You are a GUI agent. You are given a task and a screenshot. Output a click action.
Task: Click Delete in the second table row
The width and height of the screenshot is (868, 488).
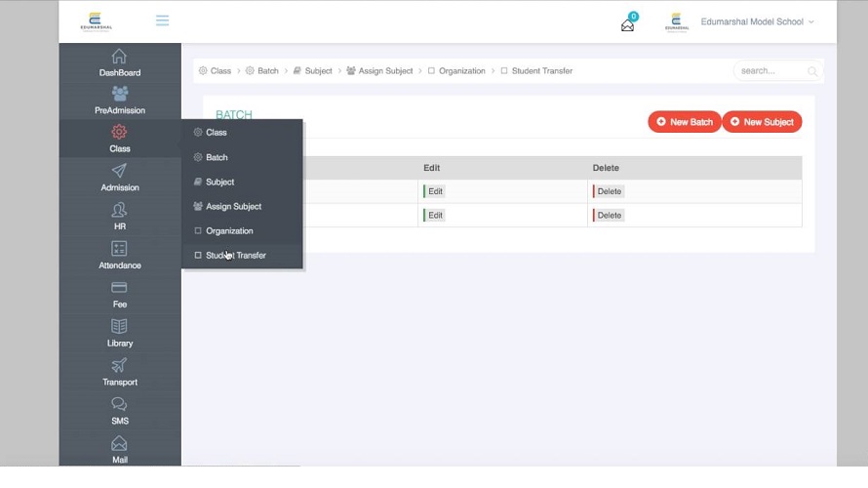tap(609, 215)
